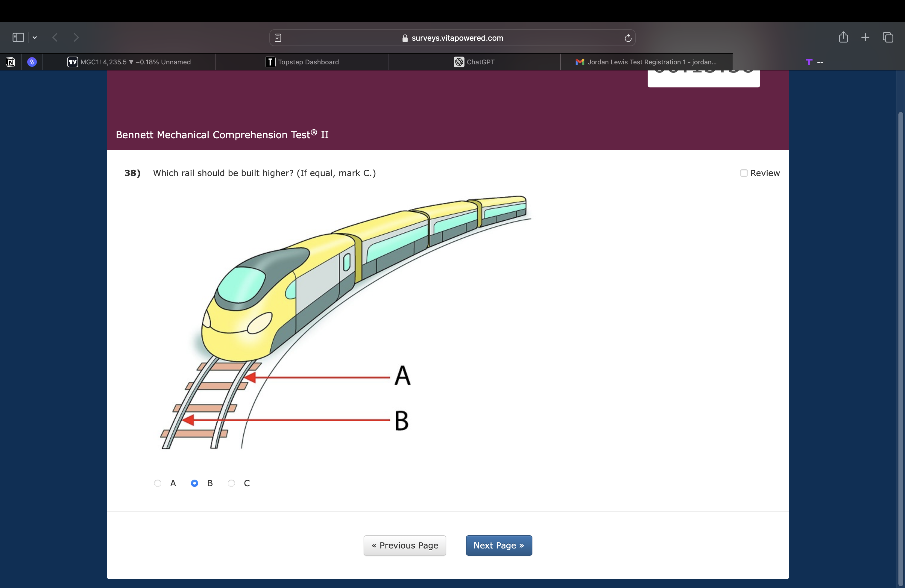Click the surveys.vitapowered.com address field
Viewport: 905px width, 588px height.
click(x=452, y=38)
